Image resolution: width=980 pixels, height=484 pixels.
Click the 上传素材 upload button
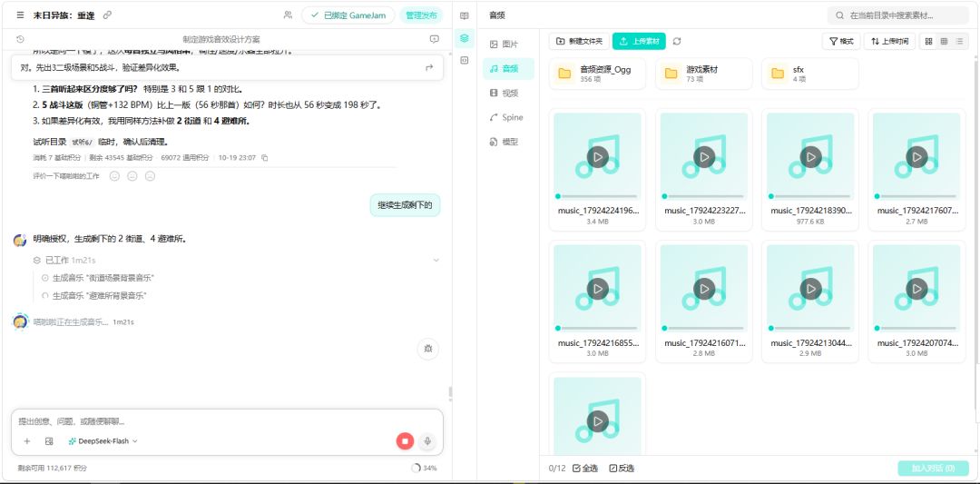[640, 41]
